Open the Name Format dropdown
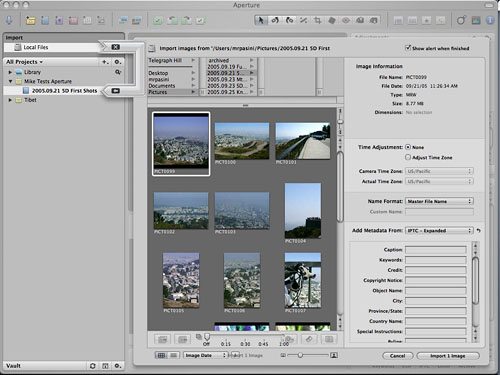This screenshot has width=500, height=375. (x=439, y=201)
